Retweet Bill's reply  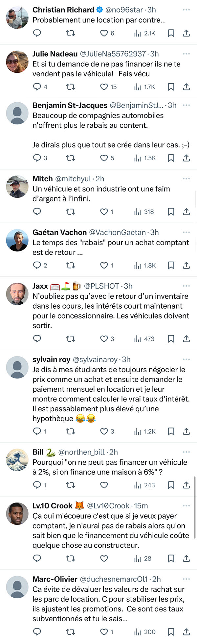(71, 485)
